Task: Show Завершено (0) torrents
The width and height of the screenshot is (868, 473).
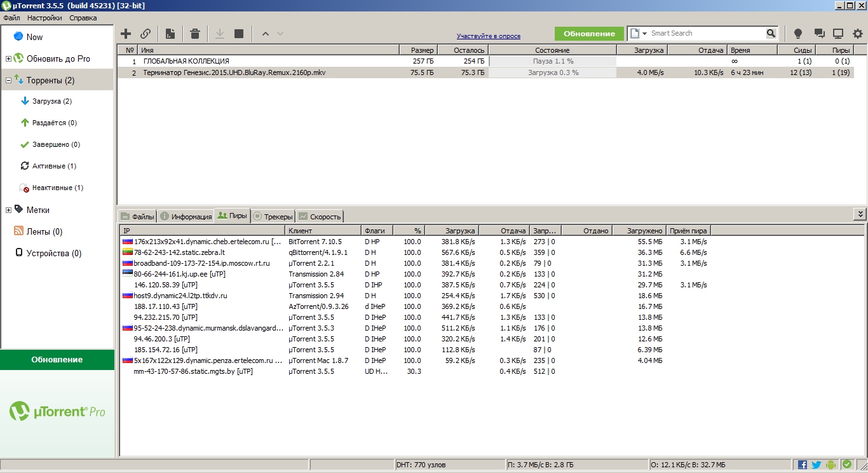Action: tap(56, 144)
